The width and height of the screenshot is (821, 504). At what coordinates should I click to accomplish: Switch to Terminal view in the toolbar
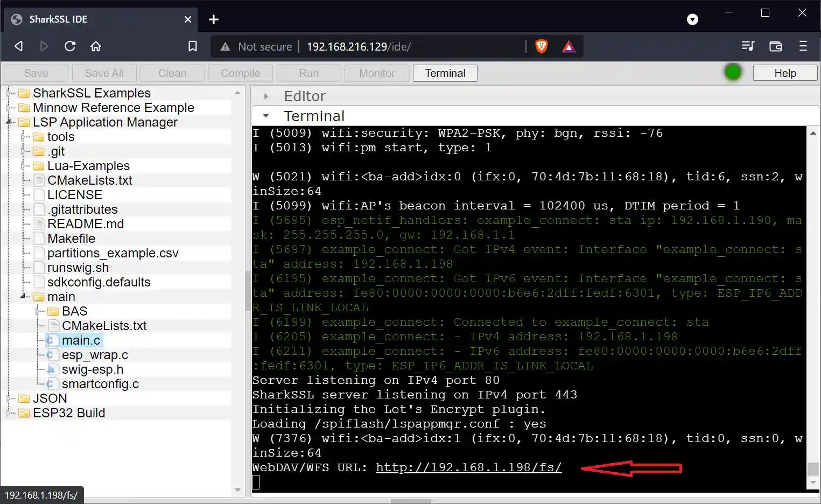point(445,73)
